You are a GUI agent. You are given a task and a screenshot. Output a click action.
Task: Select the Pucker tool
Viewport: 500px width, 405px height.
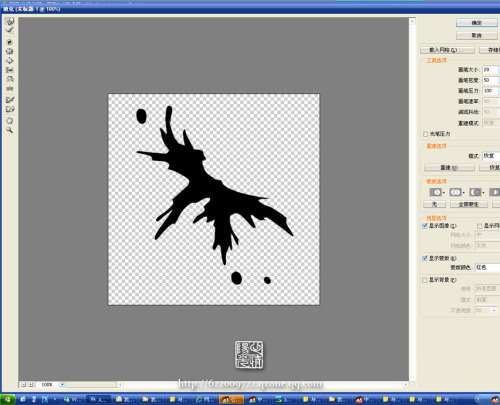(x=10, y=51)
